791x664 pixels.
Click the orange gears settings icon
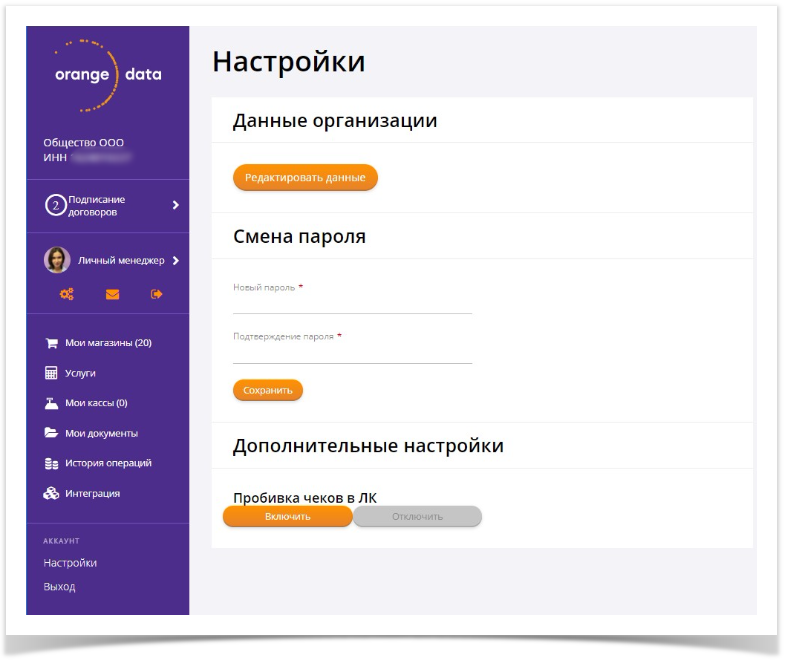click(x=67, y=294)
